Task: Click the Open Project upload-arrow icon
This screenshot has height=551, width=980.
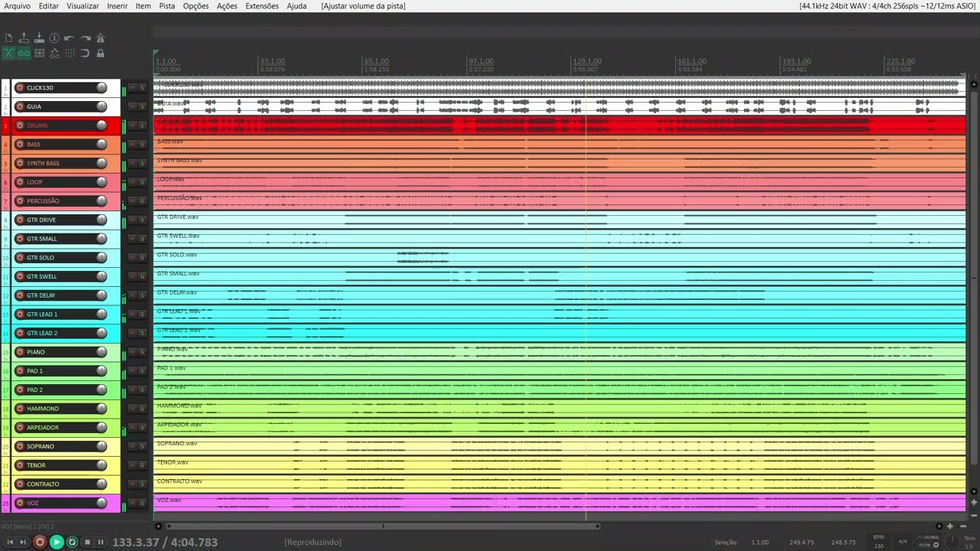Action: tap(24, 37)
